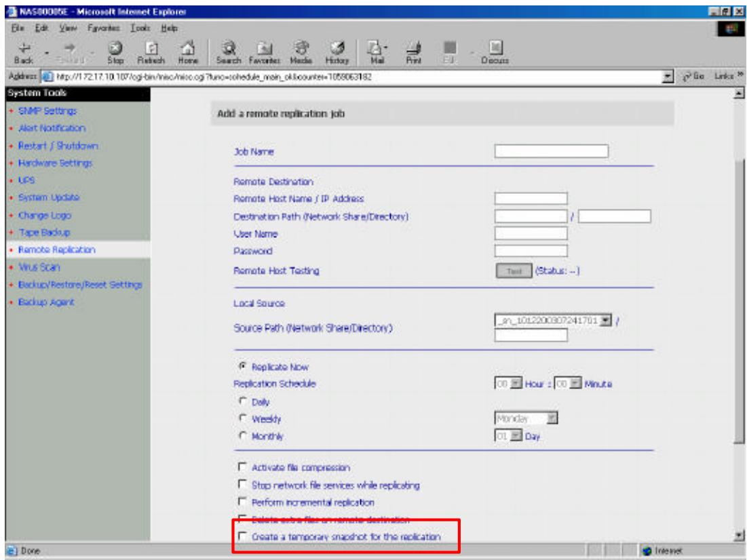Click the Mail toolbar icon

375,53
